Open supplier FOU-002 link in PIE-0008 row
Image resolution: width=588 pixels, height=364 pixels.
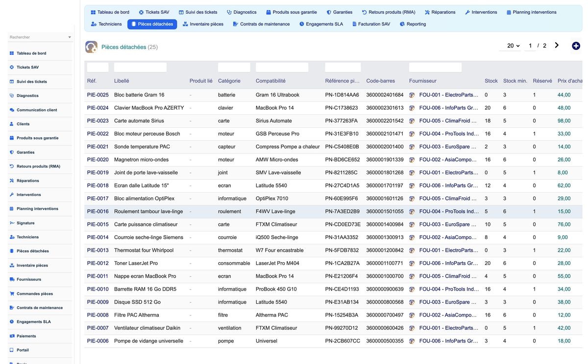[x=448, y=315]
